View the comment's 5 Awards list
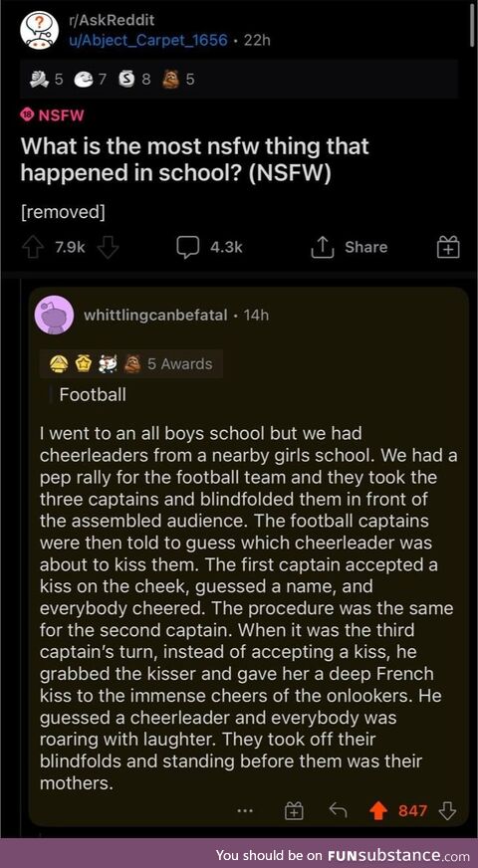This screenshot has width=478, height=868. tap(131, 363)
